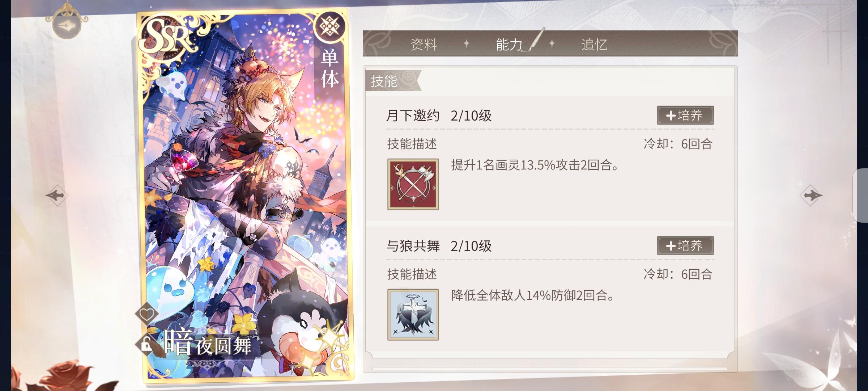Tap the card type emblem icon beside SSR

point(329,27)
